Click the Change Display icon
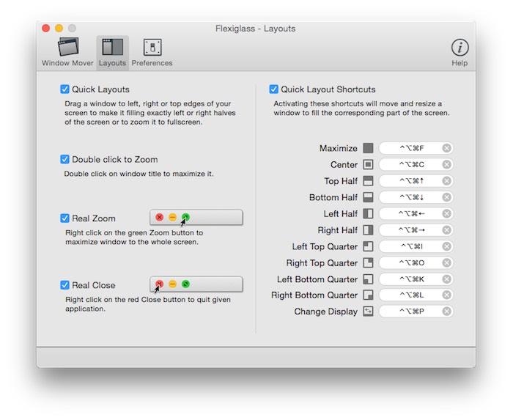The image size is (513, 420). [x=368, y=311]
